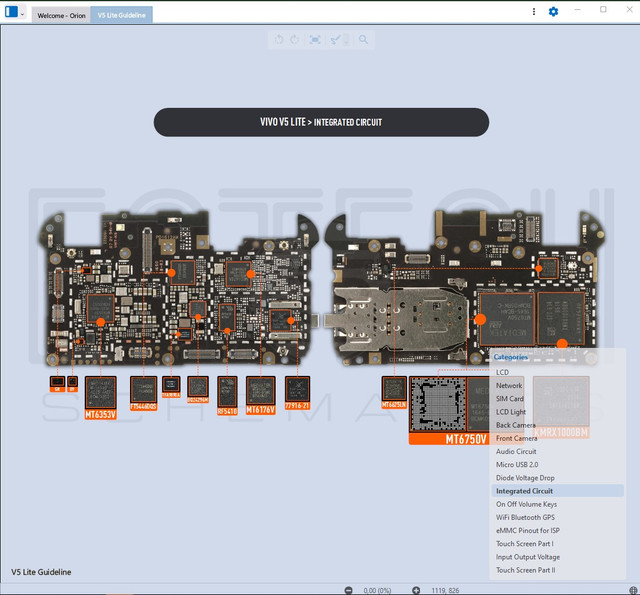Click the MT6625LN chip thumbnail
640x595 pixels.
(x=394, y=392)
